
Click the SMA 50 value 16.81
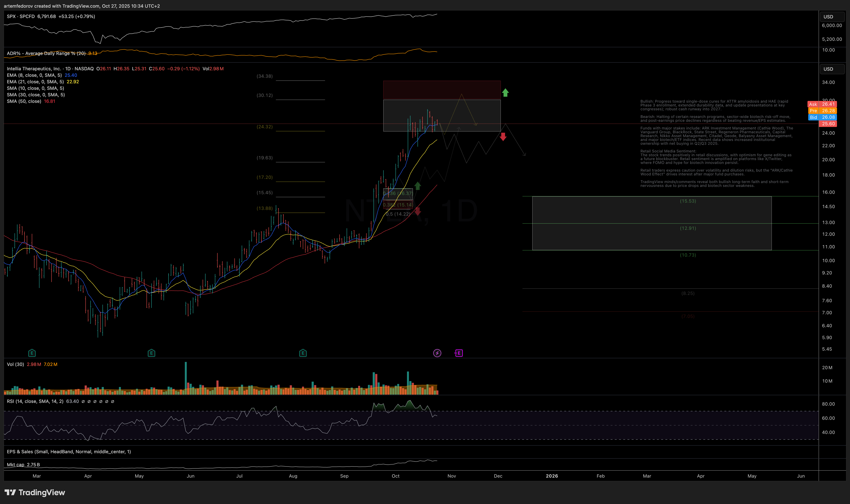point(50,101)
